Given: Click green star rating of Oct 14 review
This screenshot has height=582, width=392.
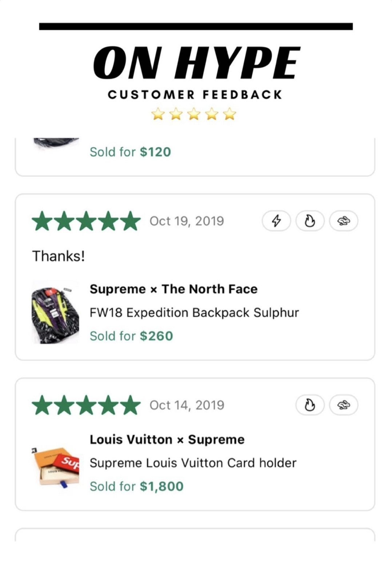Looking at the screenshot, I should [x=87, y=405].
